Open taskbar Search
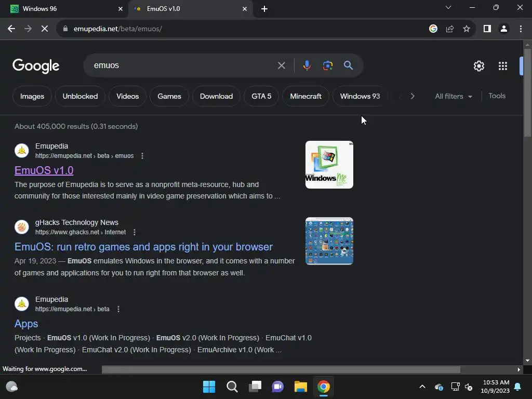This screenshot has height=399, width=532. point(232,387)
